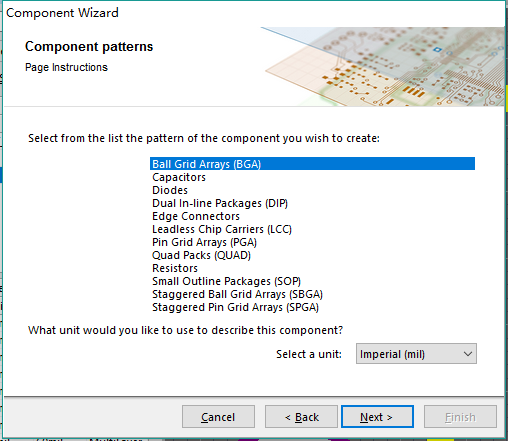
Task: Select Pin Grid Arrays (PGA)
Action: (x=312, y=242)
